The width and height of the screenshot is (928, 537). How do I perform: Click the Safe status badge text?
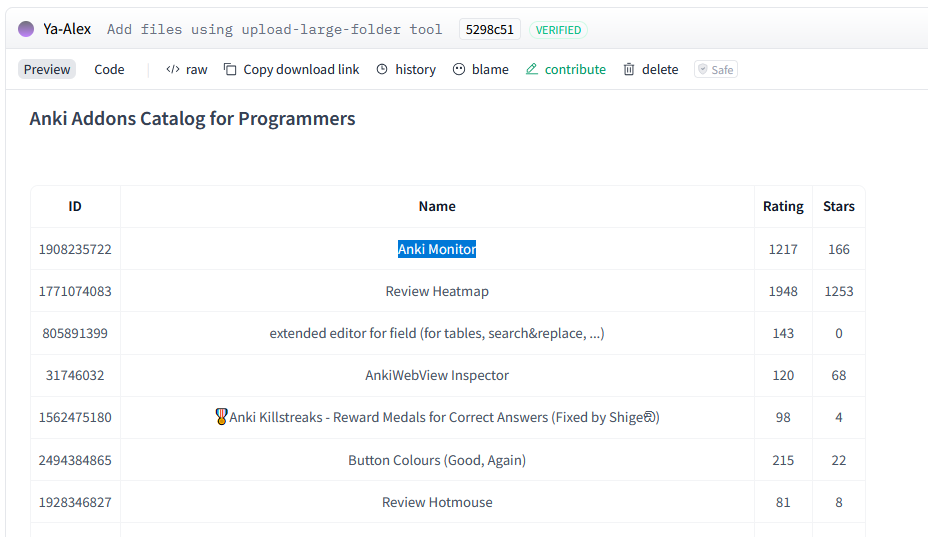click(722, 70)
